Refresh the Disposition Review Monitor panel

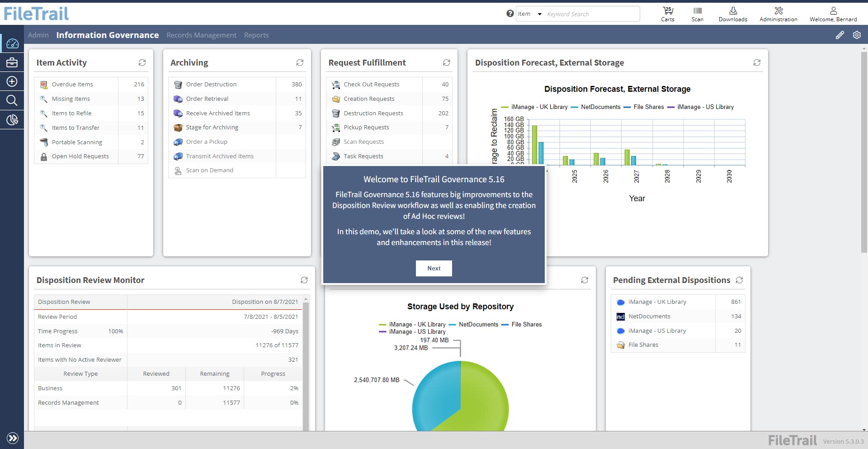click(304, 280)
